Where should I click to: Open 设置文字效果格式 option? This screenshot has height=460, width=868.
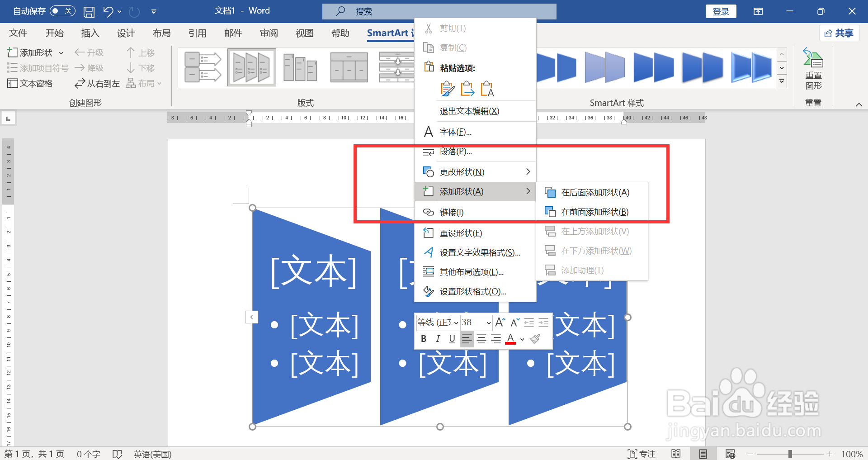tap(475, 252)
